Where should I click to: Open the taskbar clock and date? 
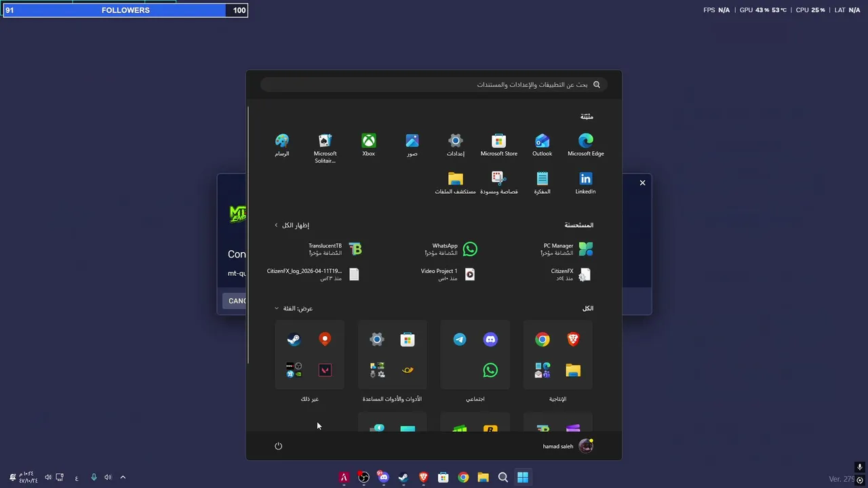coord(28,477)
